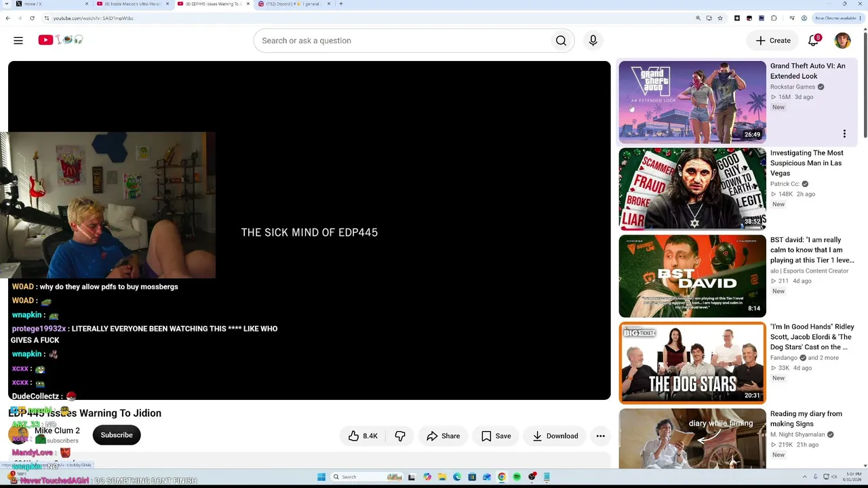Open the BST David video thumbnail

[692, 276]
